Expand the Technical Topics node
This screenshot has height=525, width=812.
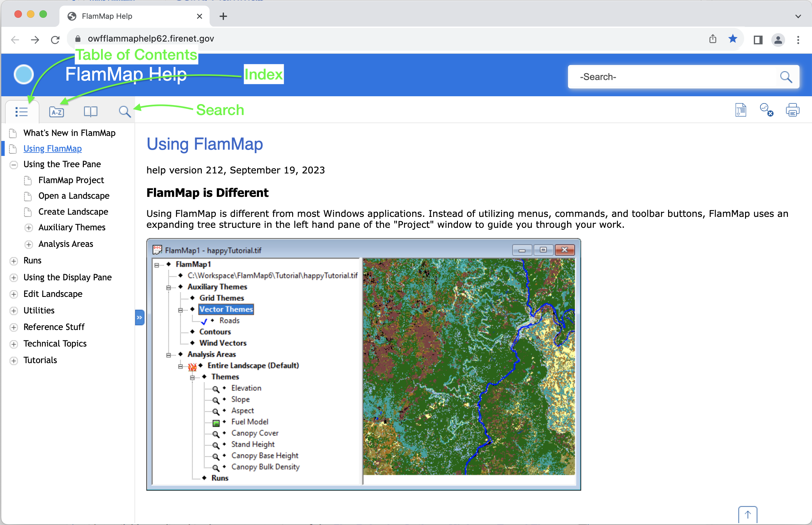pyautogui.click(x=14, y=344)
